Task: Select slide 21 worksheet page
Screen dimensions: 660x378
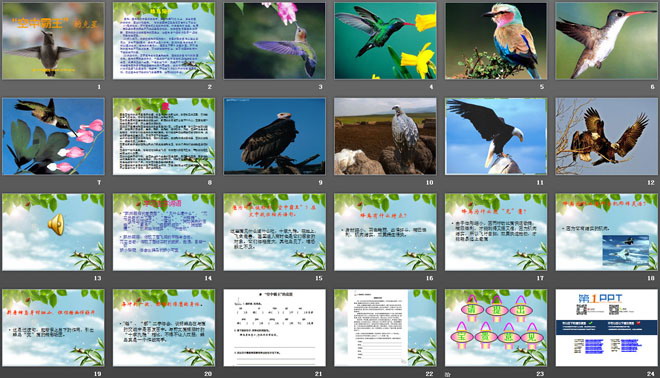Action: [x=275, y=327]
